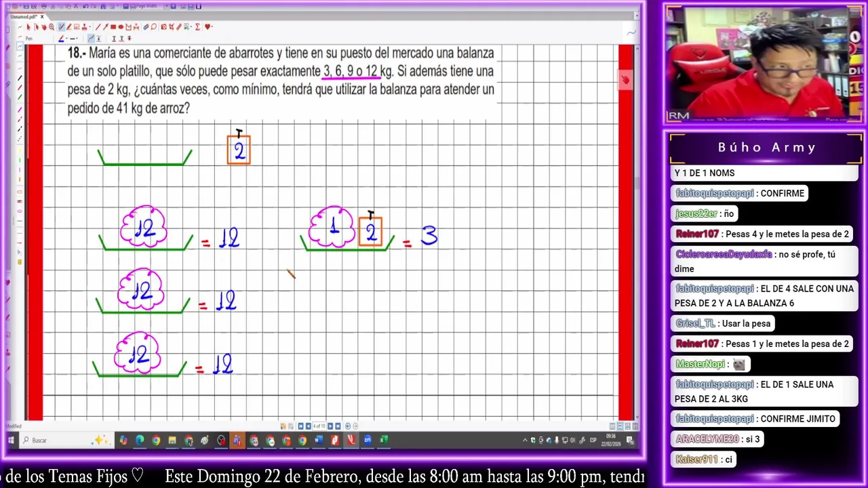Click the Print icon in top toolbar
Screen dimensions: 868x488
tap(43, 6)
